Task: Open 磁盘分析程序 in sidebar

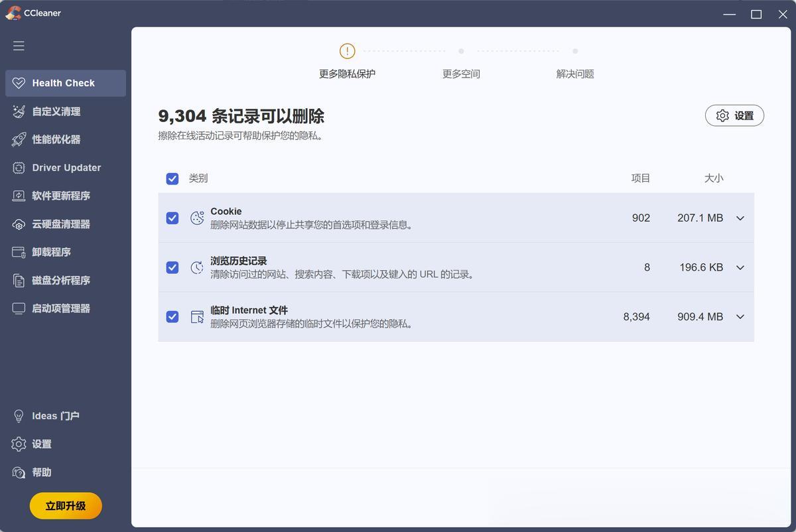Action: [x=66, y=281]
